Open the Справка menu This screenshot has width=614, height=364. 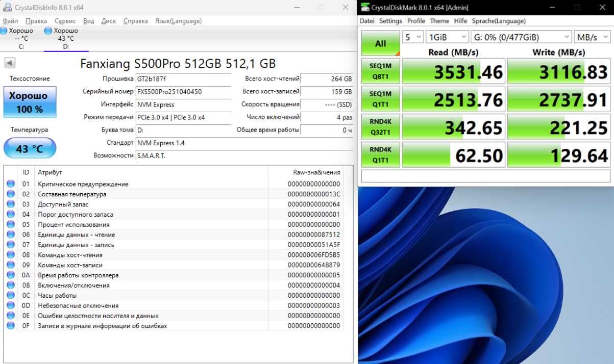(136, 21)
